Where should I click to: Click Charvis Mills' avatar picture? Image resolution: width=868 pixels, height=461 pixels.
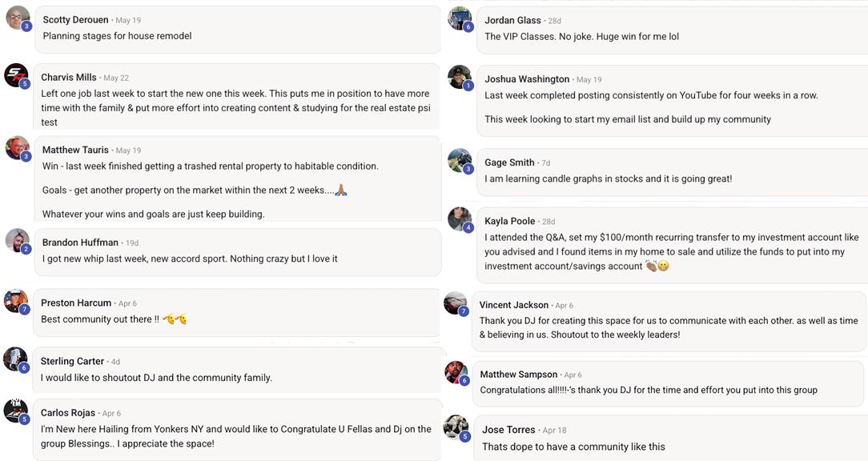tap(16, 75)
